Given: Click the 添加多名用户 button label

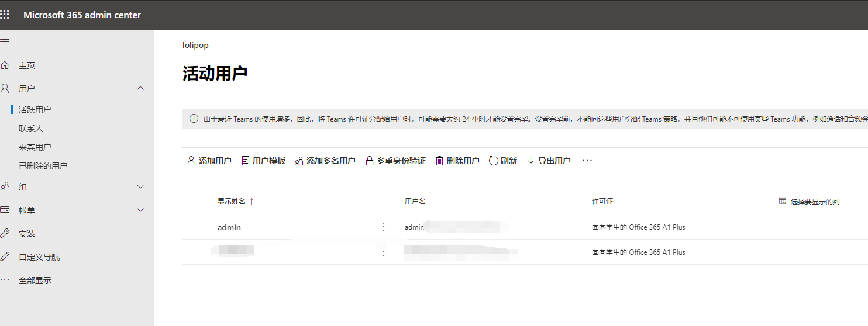Looking at the screenshot, I should point(331,161).
